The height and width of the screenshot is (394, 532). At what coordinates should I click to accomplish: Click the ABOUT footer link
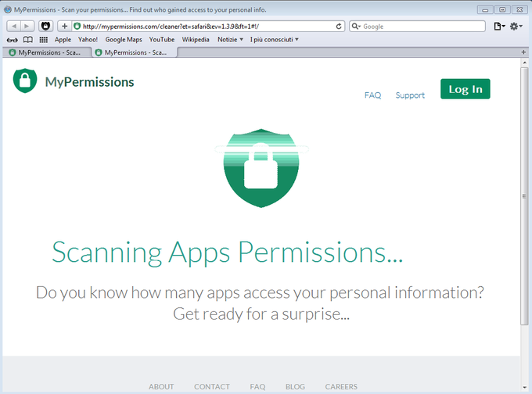(x=161, y=386)
